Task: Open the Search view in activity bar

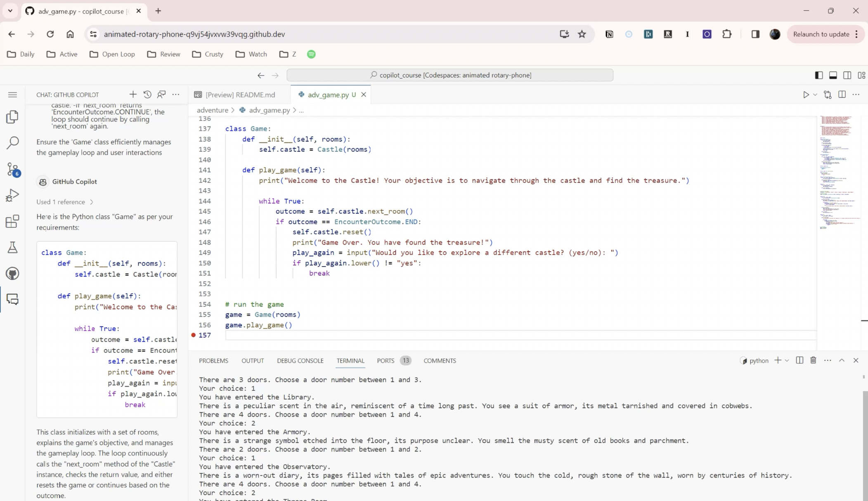Action: tap(12, 143)
